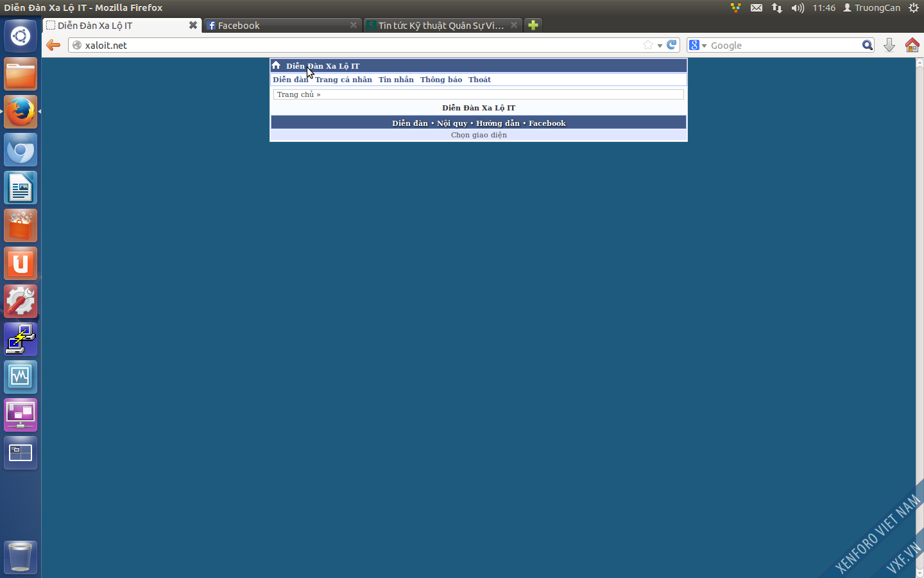Choose search engine from Google dropdown
924x578 pixels.
coord(697,45)
